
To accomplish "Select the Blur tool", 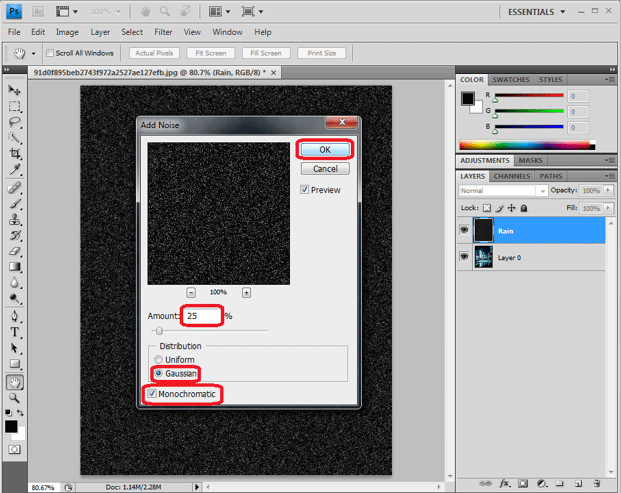I will coord(15,283).
